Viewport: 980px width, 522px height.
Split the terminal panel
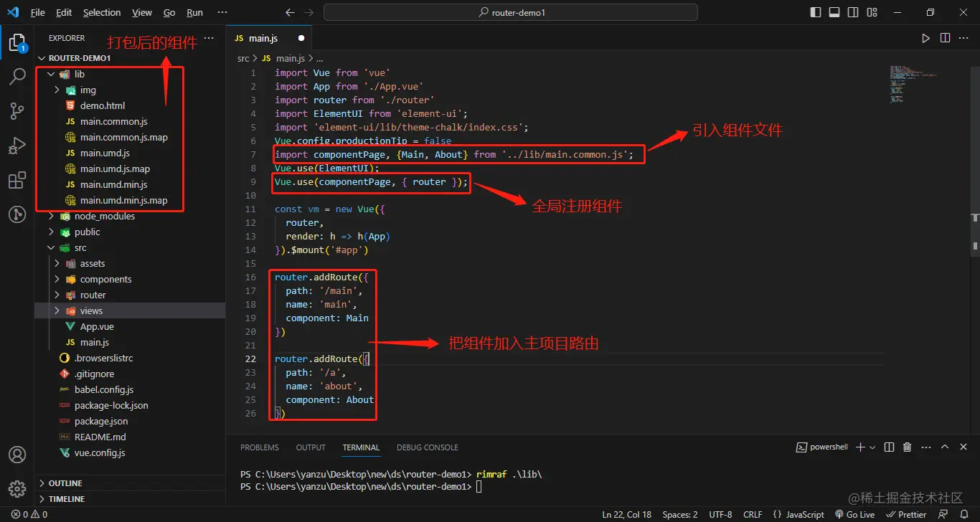[889, 447]
